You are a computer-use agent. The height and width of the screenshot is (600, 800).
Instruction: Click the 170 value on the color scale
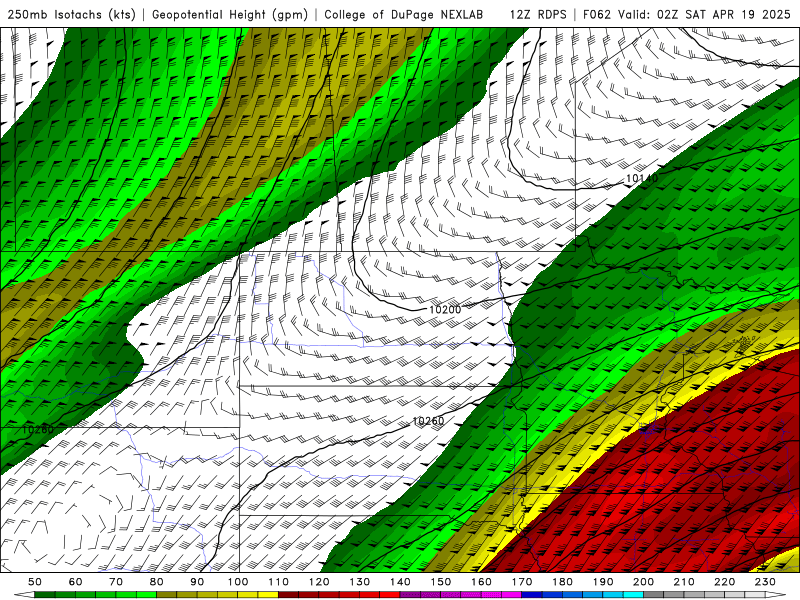(x=522, y=582)
